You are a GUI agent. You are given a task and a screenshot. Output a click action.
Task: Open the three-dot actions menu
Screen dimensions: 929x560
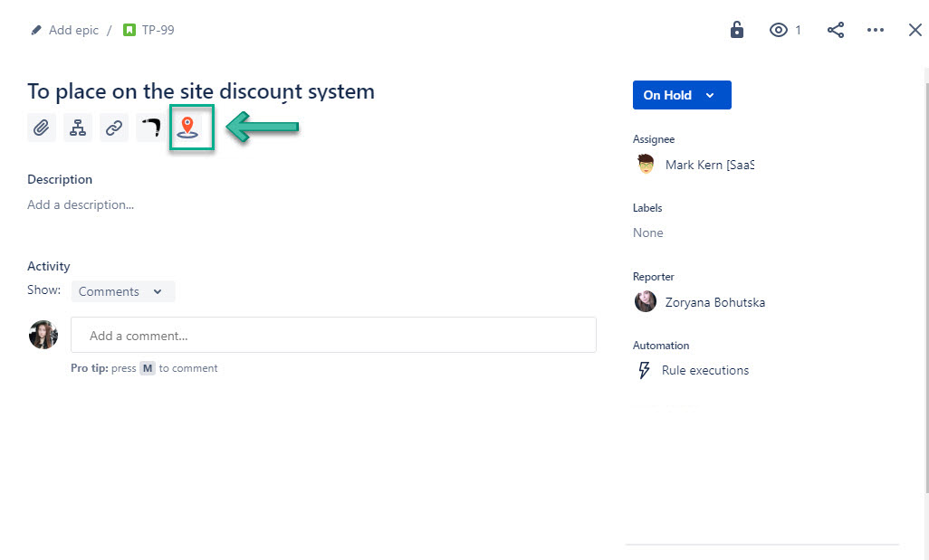point(875,30)
